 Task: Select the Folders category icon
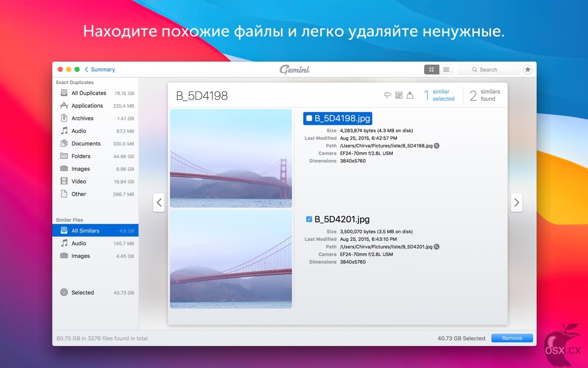(64, 156)
